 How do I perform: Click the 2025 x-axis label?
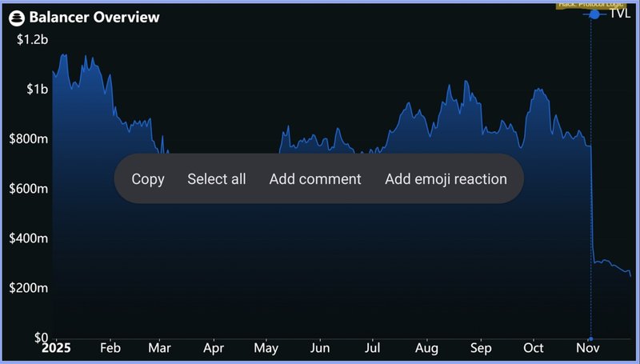click(x=56, y=348)
